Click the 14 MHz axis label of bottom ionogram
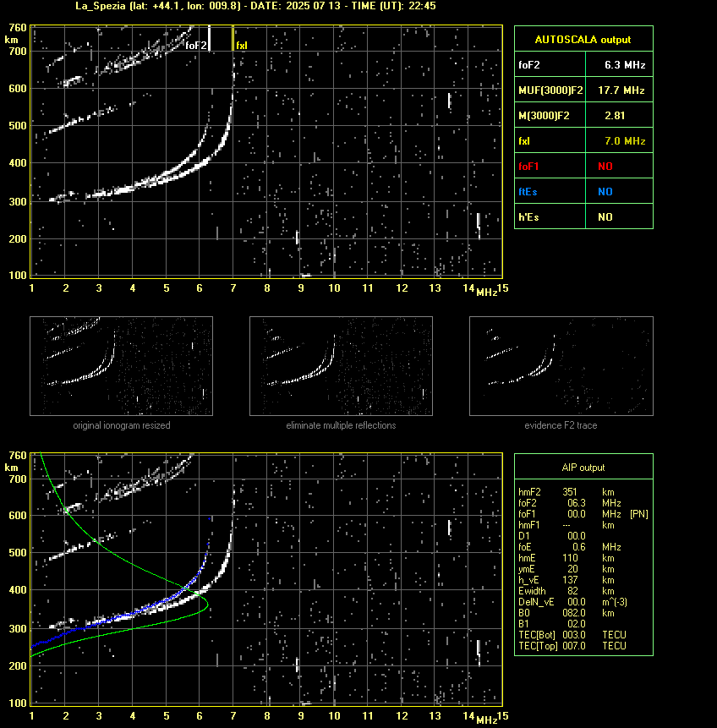 pyautogui.click(x=468, y=716)
